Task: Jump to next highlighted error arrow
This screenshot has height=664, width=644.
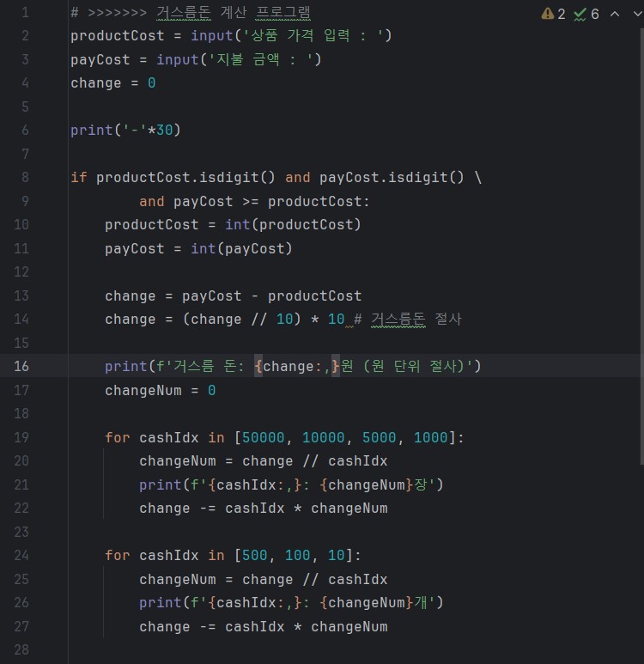Action: tap(638, 14)
